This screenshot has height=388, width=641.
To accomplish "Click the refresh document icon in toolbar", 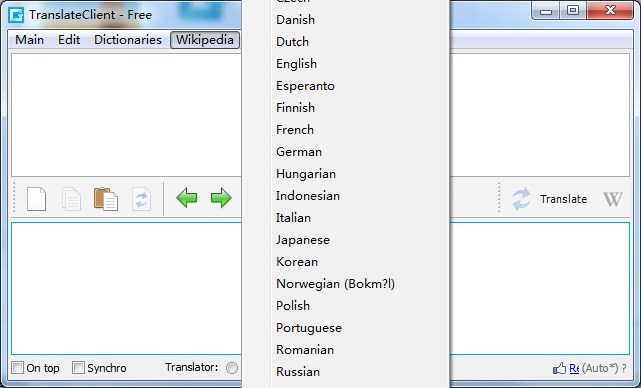I will 141,199.
